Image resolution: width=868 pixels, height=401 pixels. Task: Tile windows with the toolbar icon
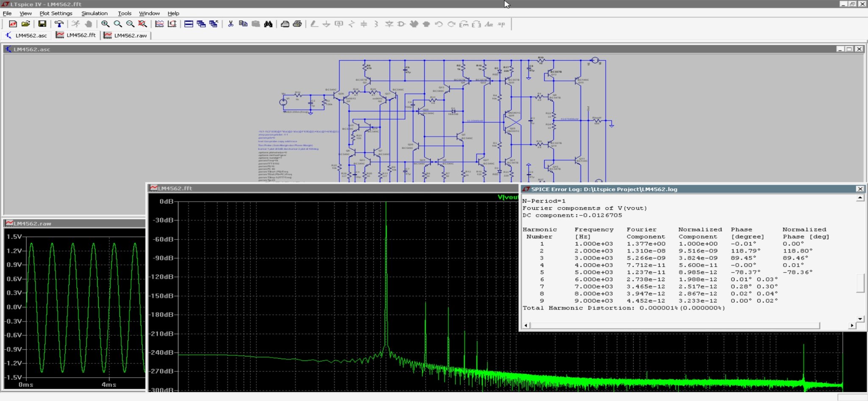click(189, 24)
